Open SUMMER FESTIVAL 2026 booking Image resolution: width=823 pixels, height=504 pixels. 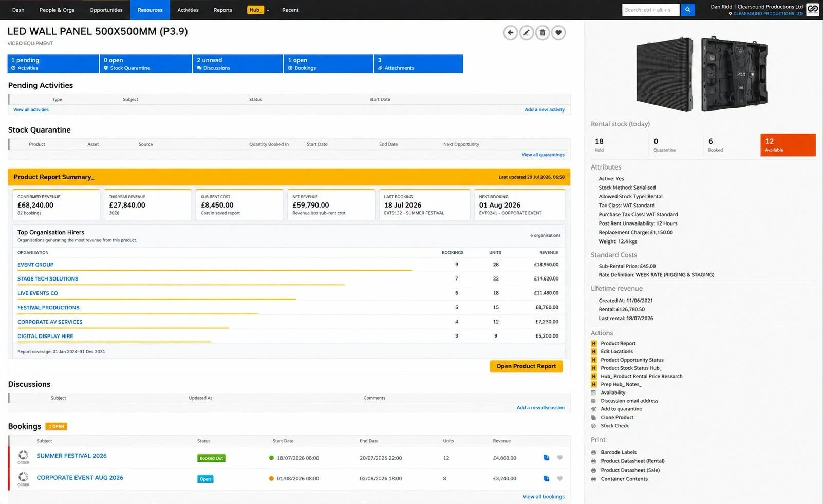coord(71,456)
